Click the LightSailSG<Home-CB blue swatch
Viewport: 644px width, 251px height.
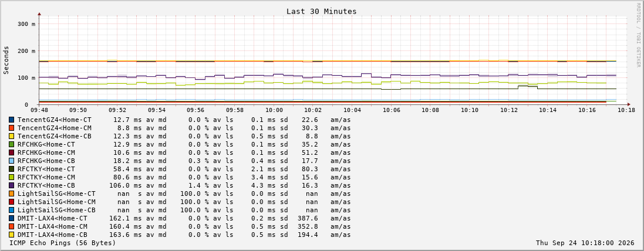click(12, 210)
